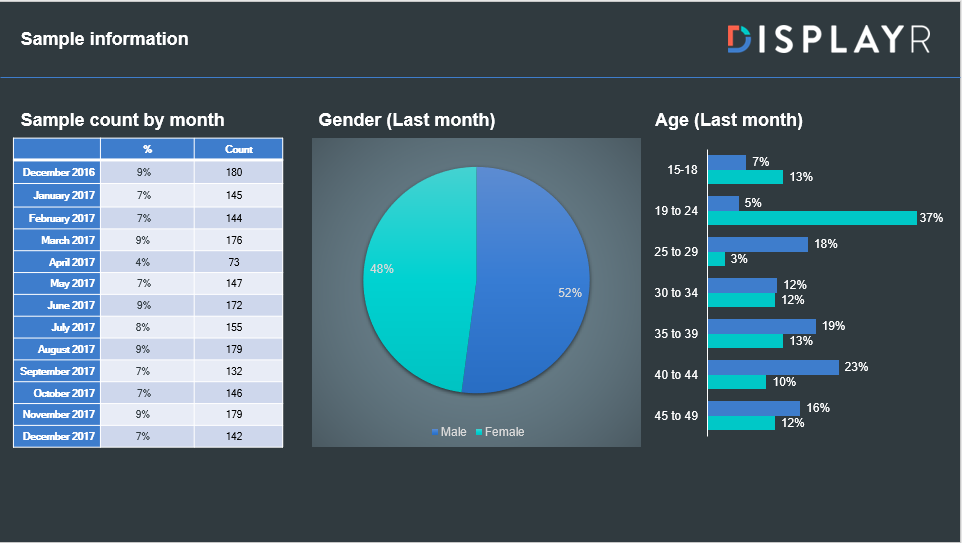Click the 23% blue bar for 40 to 44

click(772, 367)
